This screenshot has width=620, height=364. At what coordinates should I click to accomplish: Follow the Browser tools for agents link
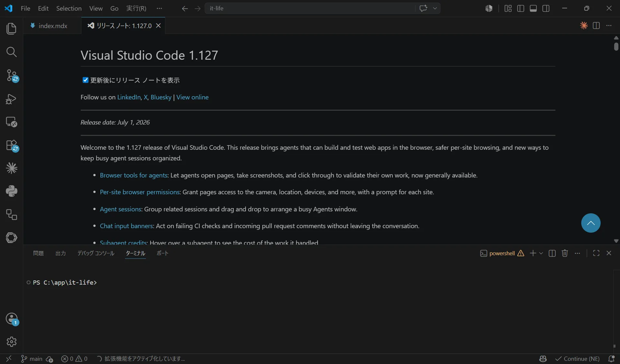pyautogui.click(x=134, y=175)
